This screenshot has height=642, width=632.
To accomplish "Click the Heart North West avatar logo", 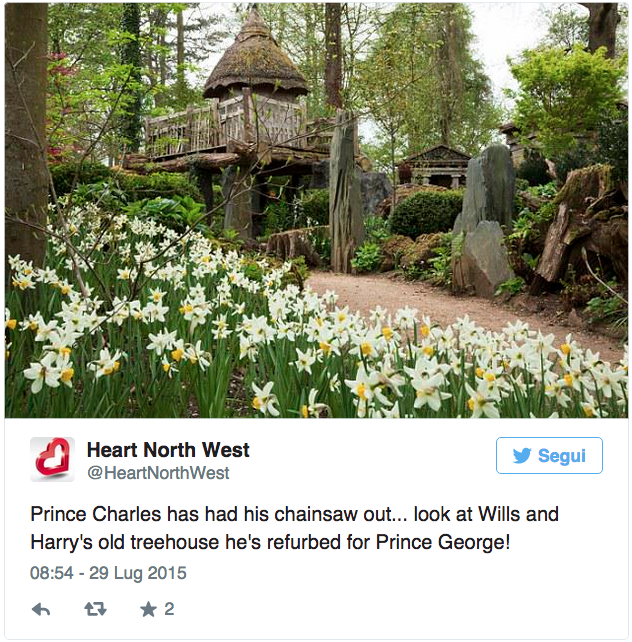I will (x=52, y=459).
